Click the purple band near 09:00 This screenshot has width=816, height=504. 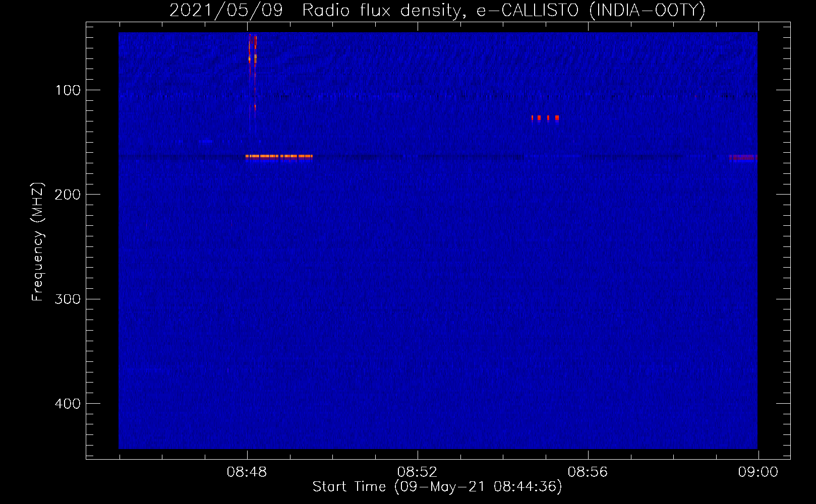(743, 158)
